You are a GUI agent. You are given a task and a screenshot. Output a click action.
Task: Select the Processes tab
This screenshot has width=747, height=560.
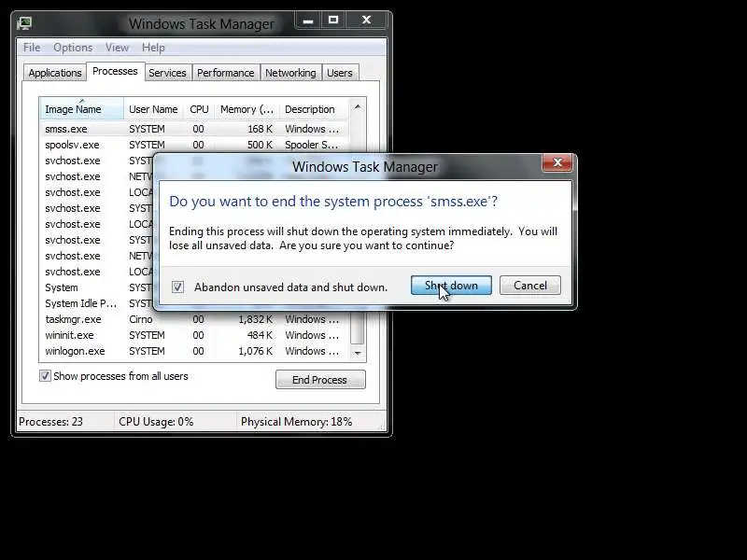pyautogui.click(x=115, y=72)
